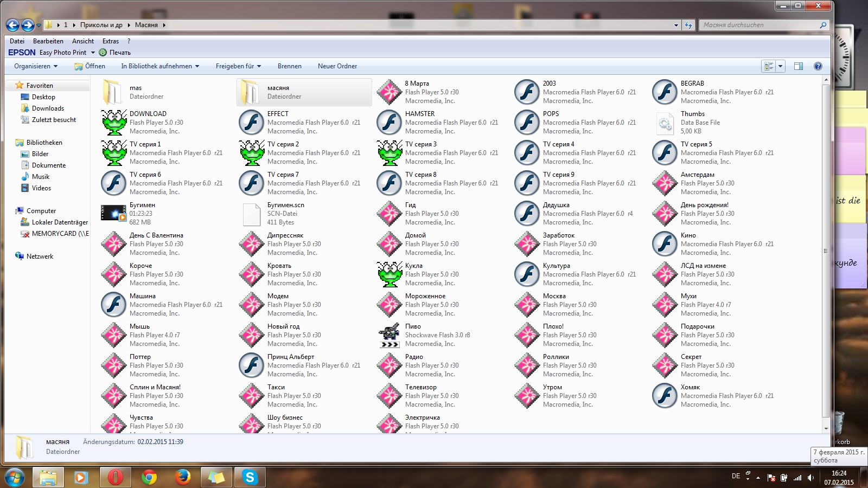
Task: Open the Bearbeiten menu
Action: click(48, 41)
